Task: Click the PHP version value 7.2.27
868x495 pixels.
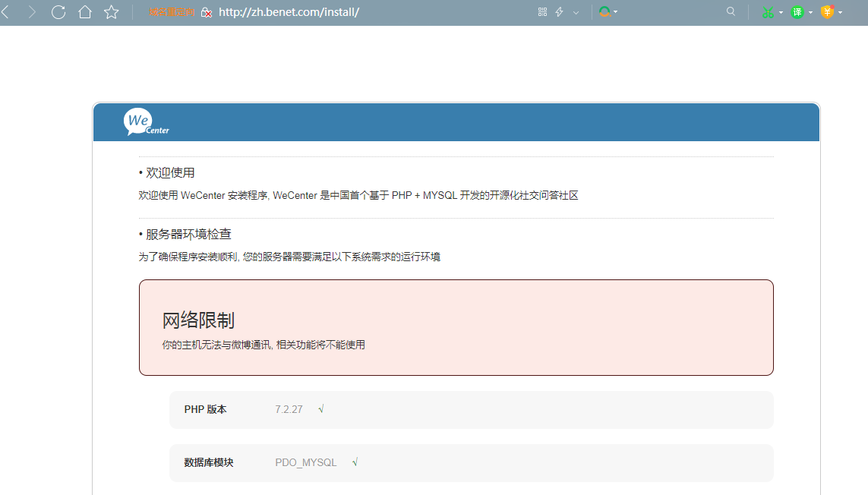Action: (x=289, y=409)
